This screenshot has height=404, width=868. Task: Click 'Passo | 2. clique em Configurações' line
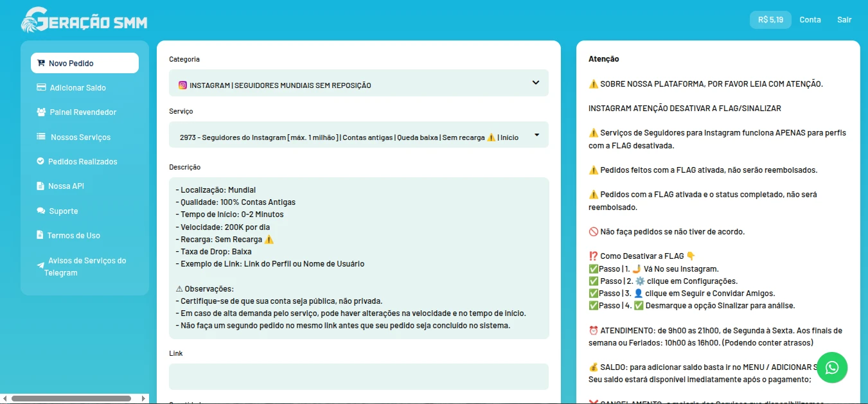[x=663, y=281]
